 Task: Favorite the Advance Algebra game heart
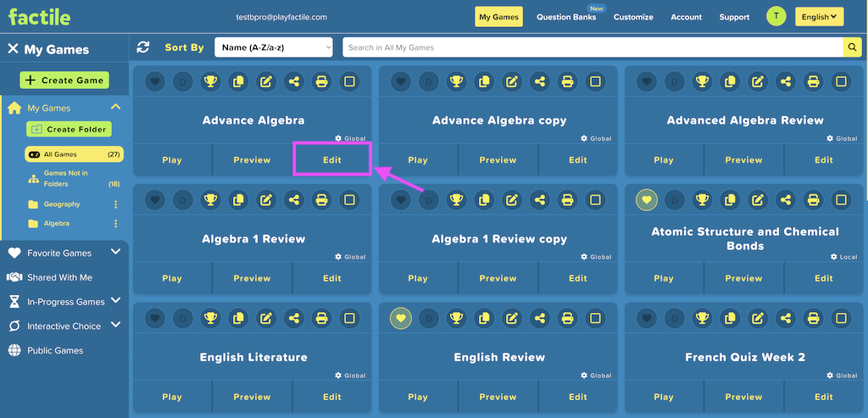point(155,81)
